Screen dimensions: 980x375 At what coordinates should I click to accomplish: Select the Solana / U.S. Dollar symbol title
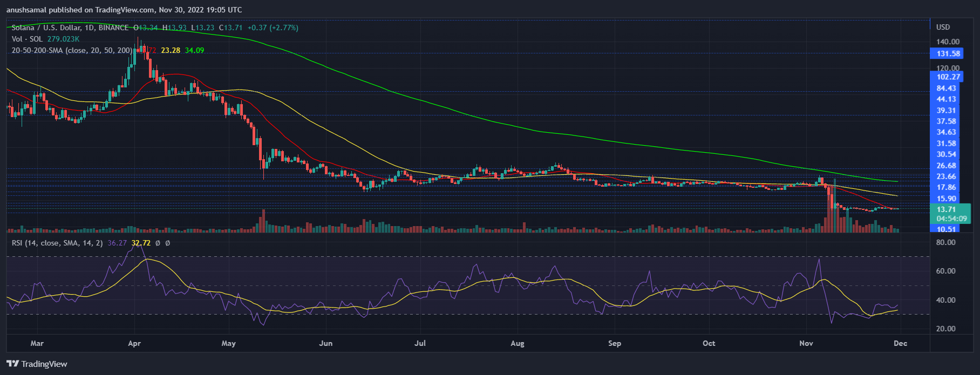70,28
